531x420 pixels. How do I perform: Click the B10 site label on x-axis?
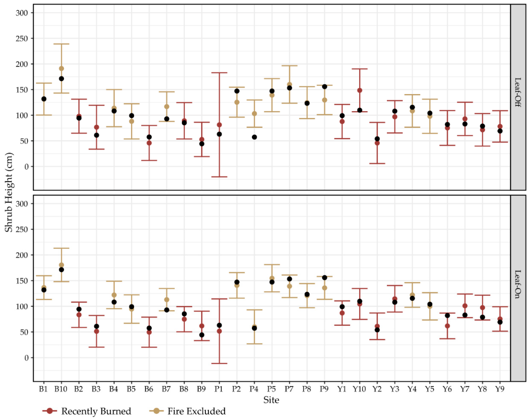pos(61,389)
